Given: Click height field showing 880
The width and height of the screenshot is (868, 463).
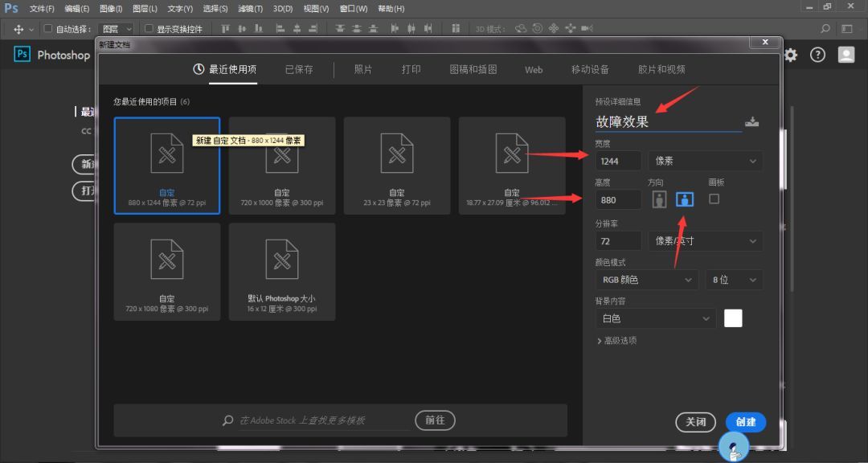Looking at the screenshot, I should tap(618, 200).
